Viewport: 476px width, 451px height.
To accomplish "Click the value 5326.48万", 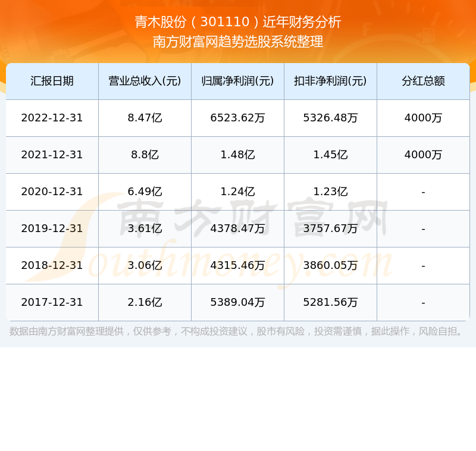I will point(330,118).
